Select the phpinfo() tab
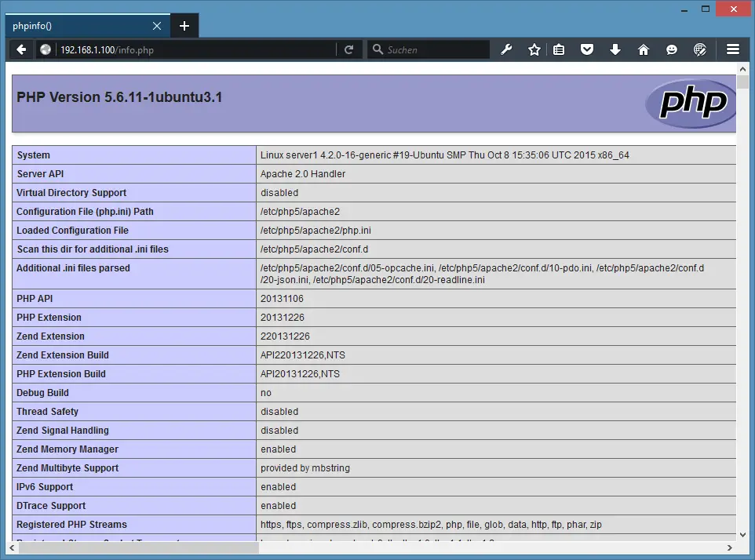This screenshot has width=755, height=560. pyautogui.click(x=87, y=26)
